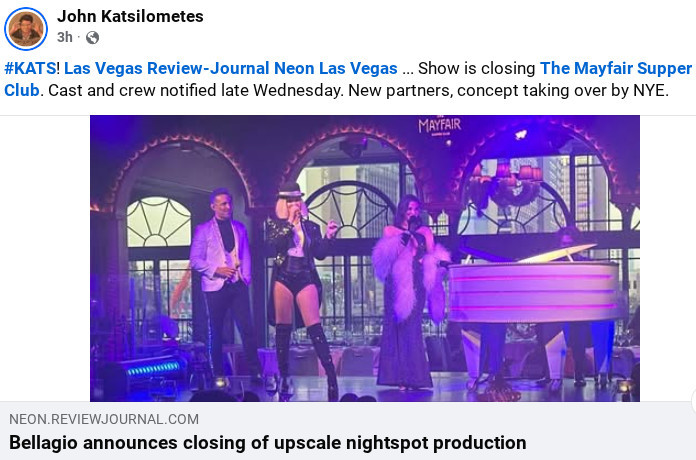Viewport: 696px width, 460px height.
Task: Click 'Show is closing' text in the post
Action: pos(477,68)
